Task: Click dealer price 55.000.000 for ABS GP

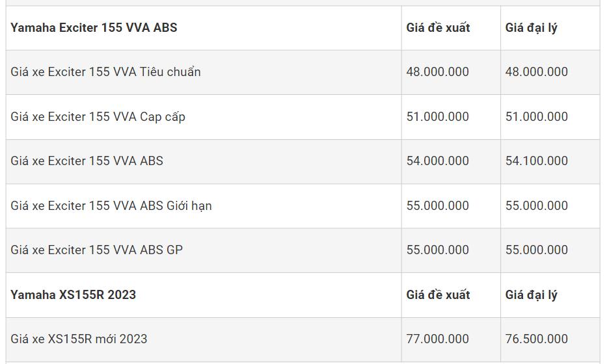Action: coord(536,250)
